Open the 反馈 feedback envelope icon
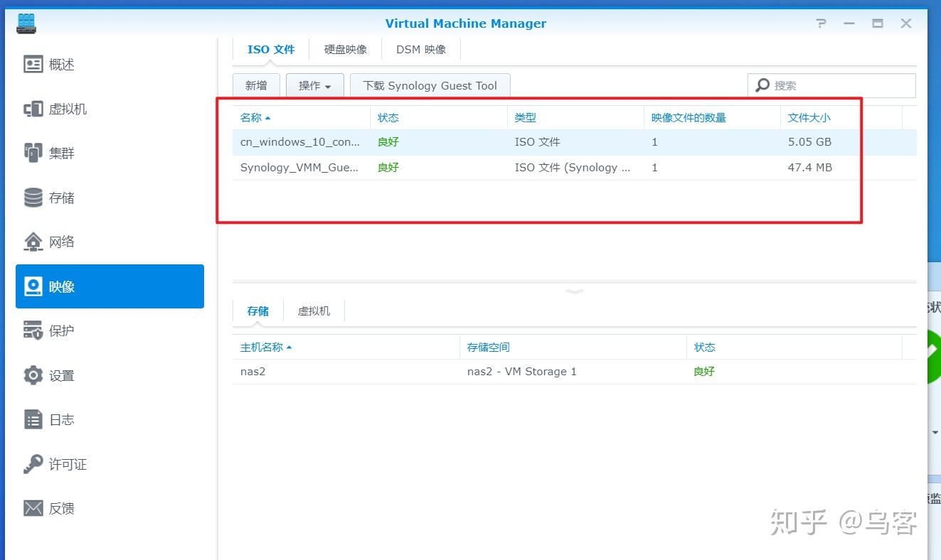941x560 pixels. (33, 508)
